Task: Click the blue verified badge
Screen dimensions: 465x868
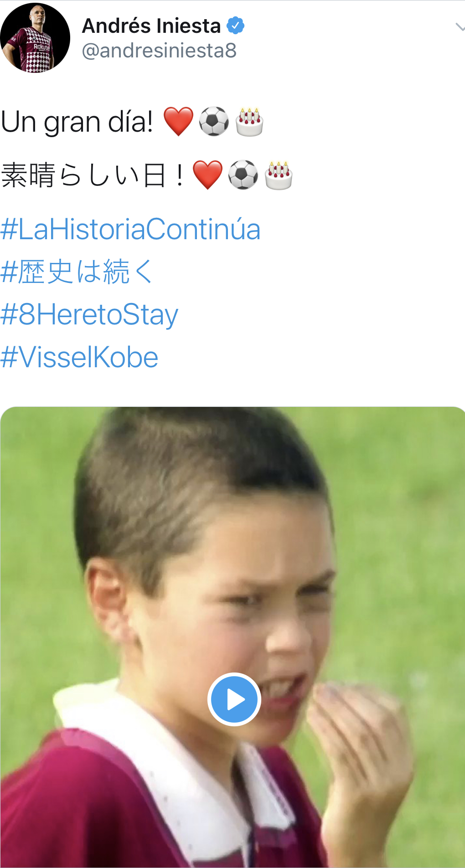Action: click(235, 26)
